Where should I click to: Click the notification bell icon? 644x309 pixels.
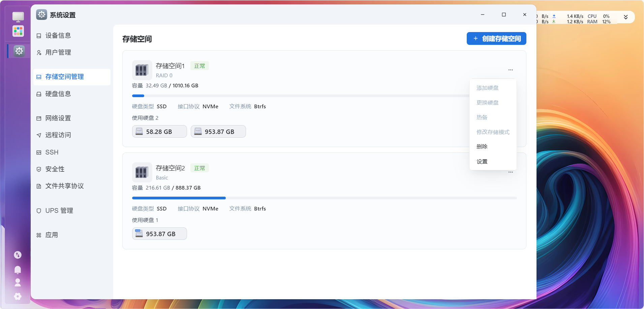pyautogui.click(x=18, y=270)
